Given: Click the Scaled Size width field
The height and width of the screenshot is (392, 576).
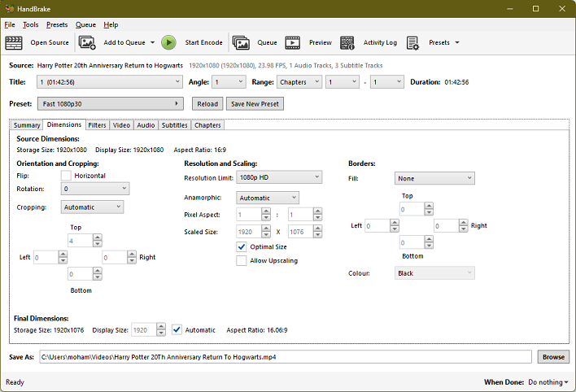Looking at the screenshot, I should coord(249,232).
